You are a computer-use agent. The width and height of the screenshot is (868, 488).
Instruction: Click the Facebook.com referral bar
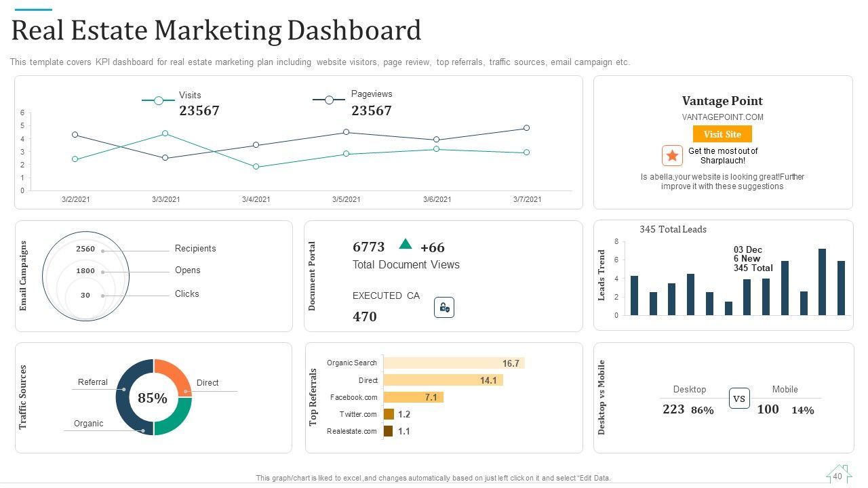pyautogui.click(x=414, y=397)
